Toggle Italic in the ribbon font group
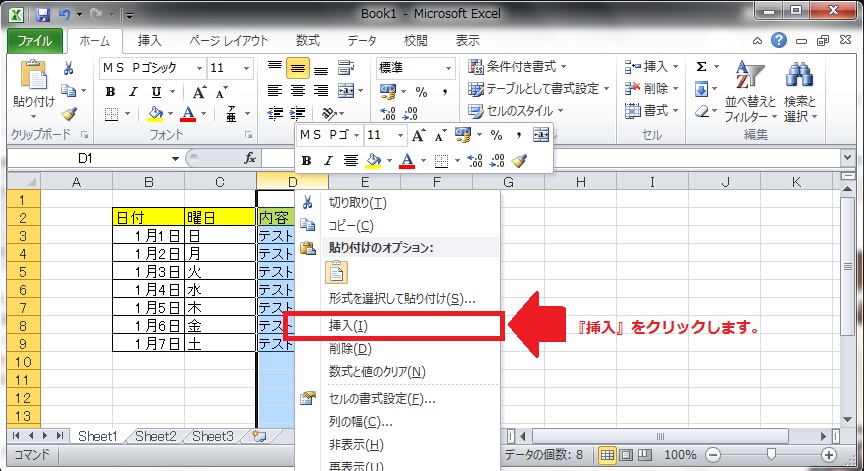The height and width of the screenshot is (471, 864). point(133,92)
